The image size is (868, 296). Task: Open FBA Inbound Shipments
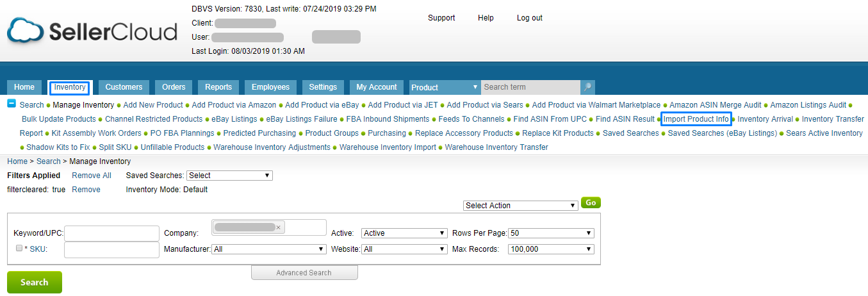tap(388, 119)
